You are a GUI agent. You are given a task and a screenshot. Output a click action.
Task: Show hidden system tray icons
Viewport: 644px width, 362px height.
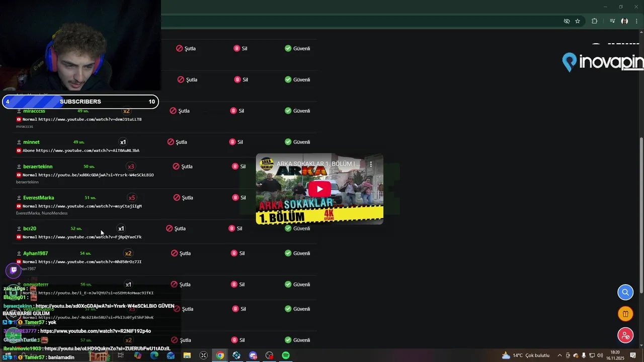click(x=559, y=355)
